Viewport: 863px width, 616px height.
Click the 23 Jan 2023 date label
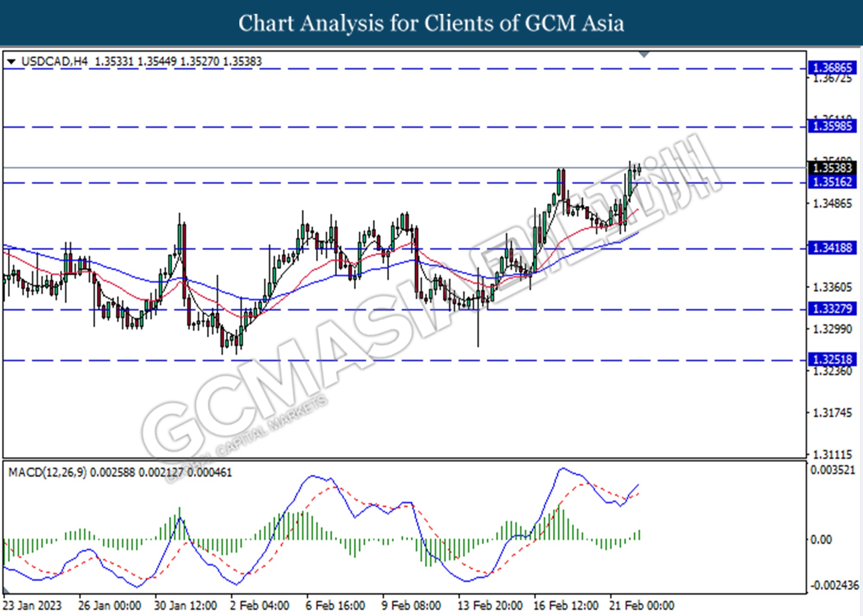[32, 606]
